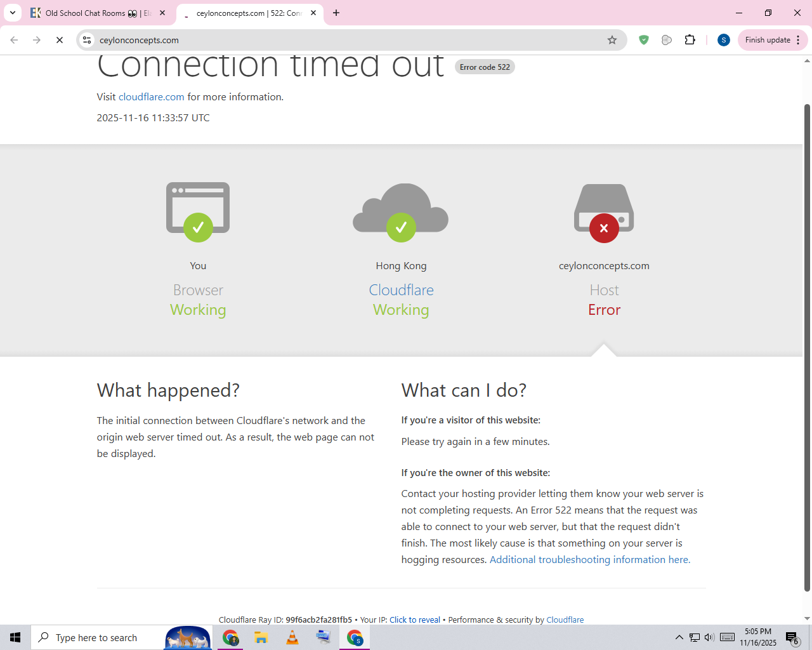Open the Chrome three-dot menu
The height and width of the screenshot is (650, 812).
(x=798, y=40)
